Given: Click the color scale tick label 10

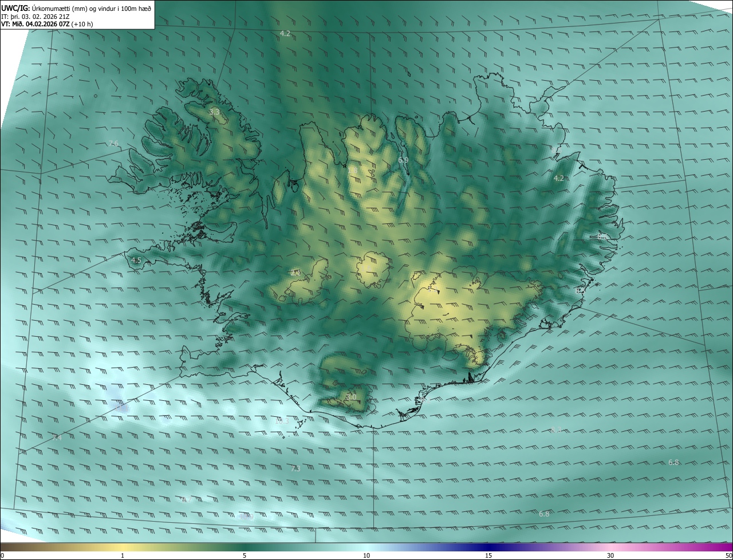Looking at the screenshot, I should 366,555.
